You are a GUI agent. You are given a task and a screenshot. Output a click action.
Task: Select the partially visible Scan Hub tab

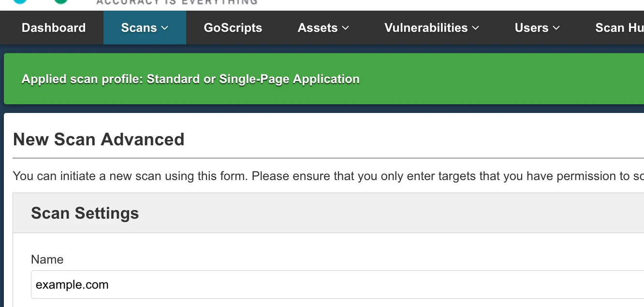click(x=619, y=28)
